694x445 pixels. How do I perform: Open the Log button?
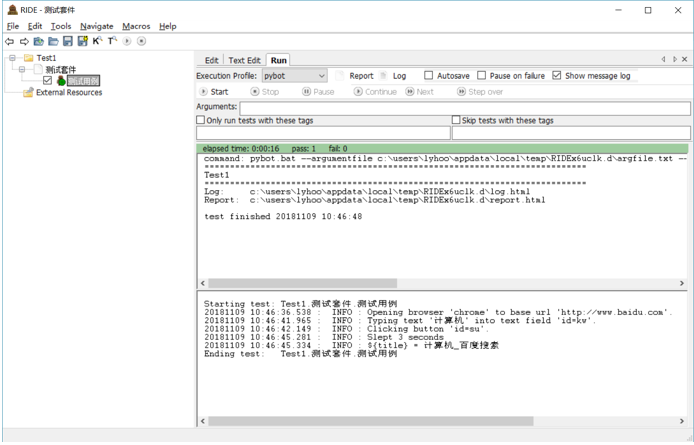[x=393, y=76]
